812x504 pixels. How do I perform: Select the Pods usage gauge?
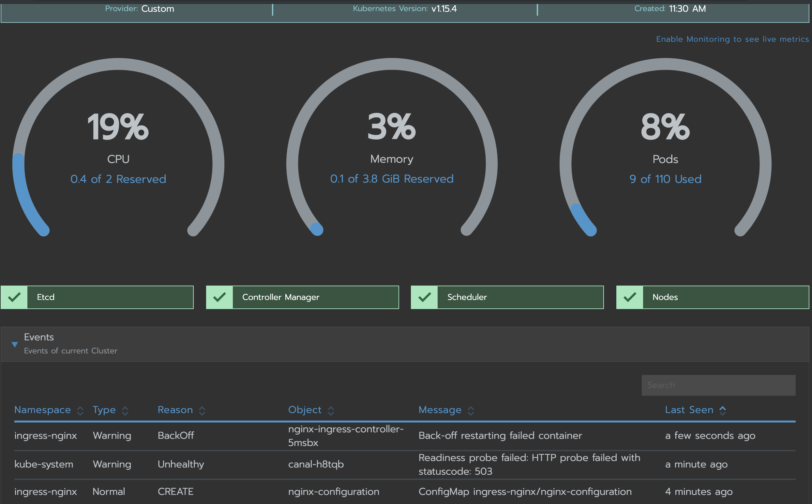[x=665, y=147]
